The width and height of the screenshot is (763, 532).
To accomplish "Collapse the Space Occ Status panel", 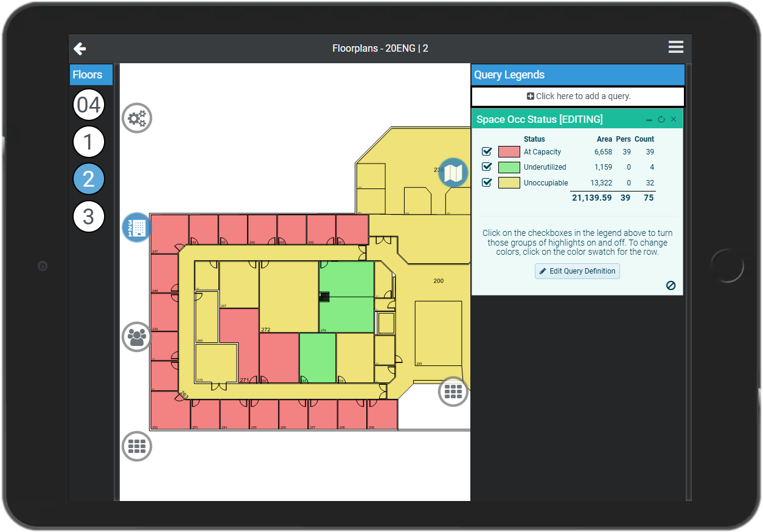I will point(650,119).
